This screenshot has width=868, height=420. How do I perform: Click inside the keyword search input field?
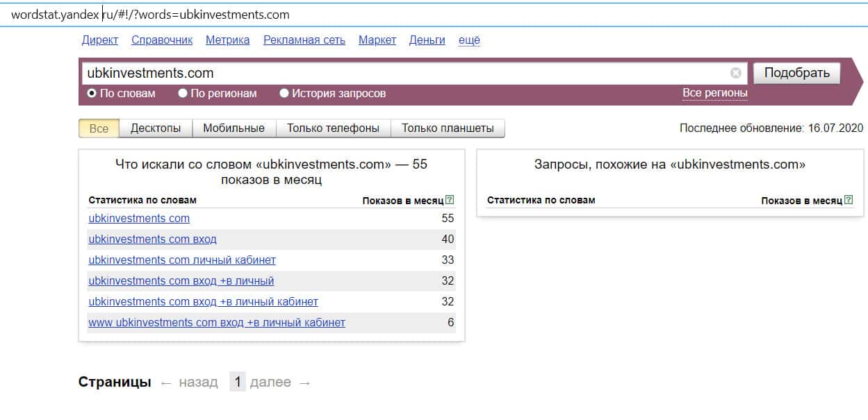[x=403, y=73]
